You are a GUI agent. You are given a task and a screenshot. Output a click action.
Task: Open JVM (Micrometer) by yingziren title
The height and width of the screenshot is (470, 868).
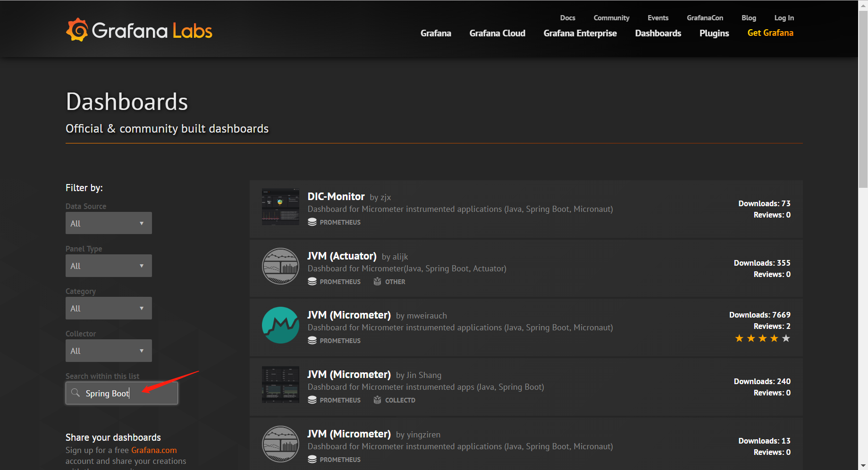[349, 434]
